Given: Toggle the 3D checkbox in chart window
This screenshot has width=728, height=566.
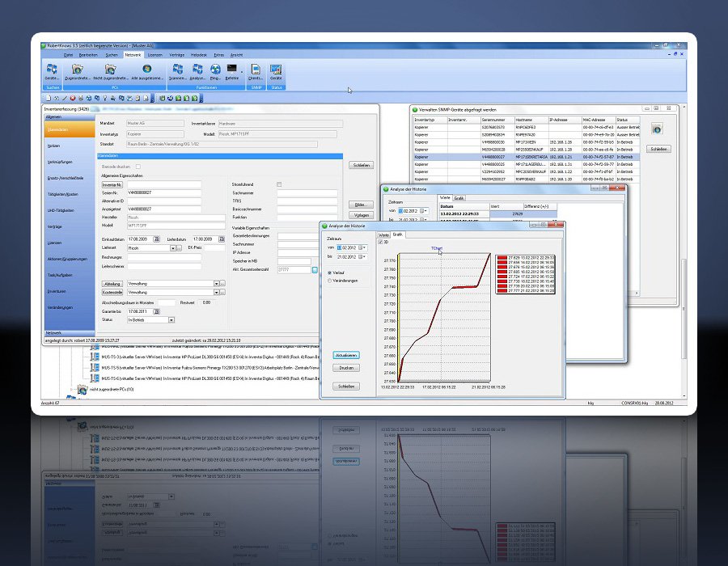Looking at the screenshot, I should (x=380, y=243).
